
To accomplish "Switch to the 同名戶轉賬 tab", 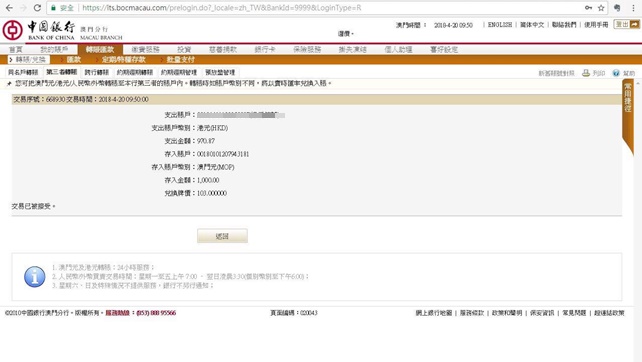I will pos(23,72).
